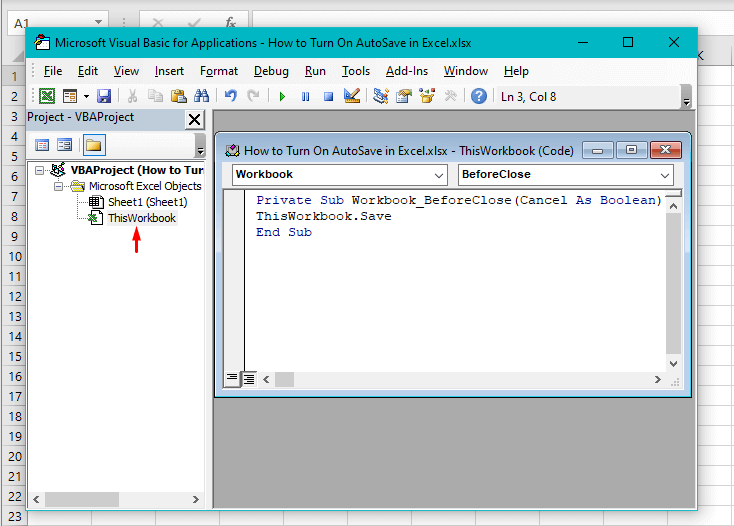
Task: Click the Copy toolbar icon
Action: coord(155,96)
